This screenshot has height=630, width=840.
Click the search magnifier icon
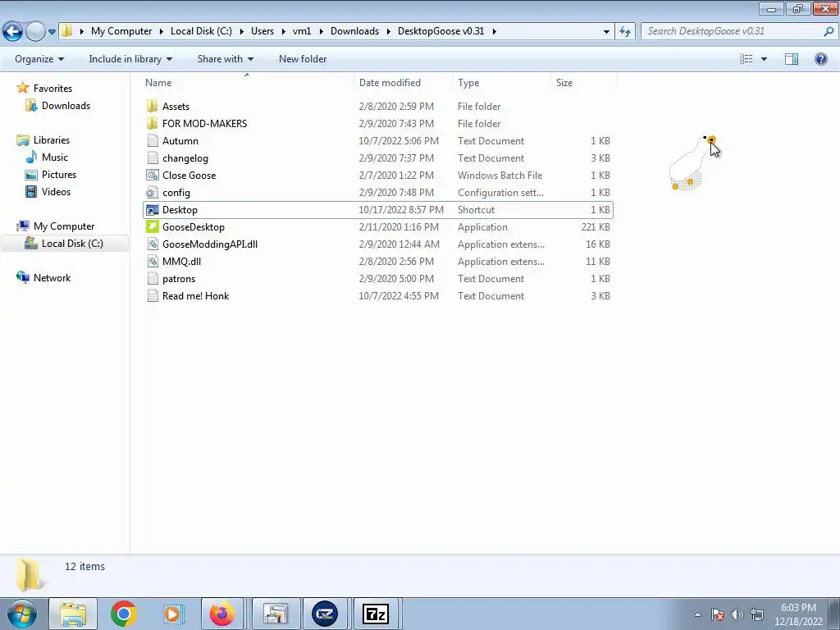coord(829,31)
